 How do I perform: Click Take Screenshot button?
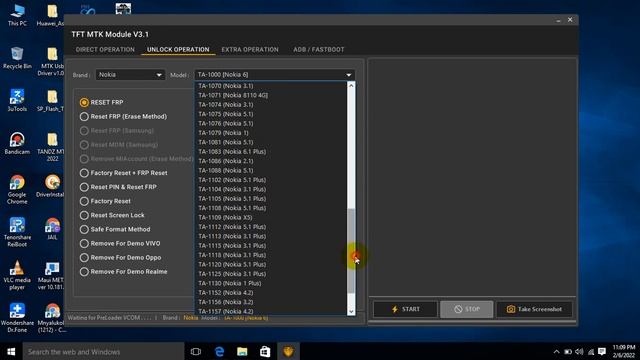tap(534, 309)
